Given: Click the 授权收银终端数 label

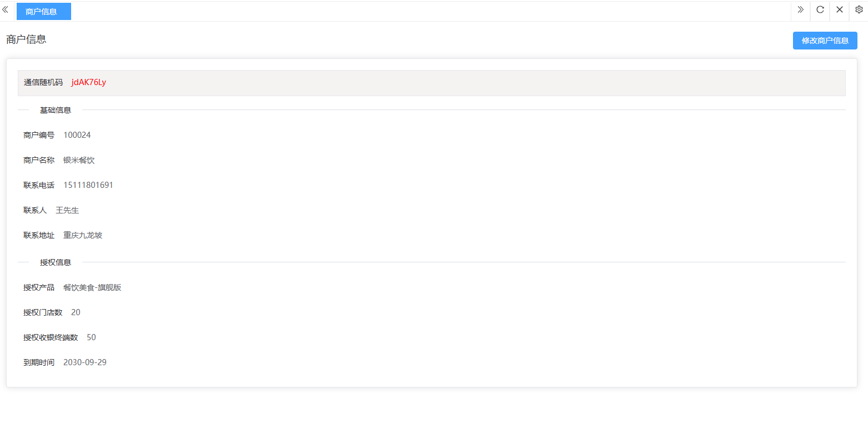Looking at the screenshot, I should 51,337.
